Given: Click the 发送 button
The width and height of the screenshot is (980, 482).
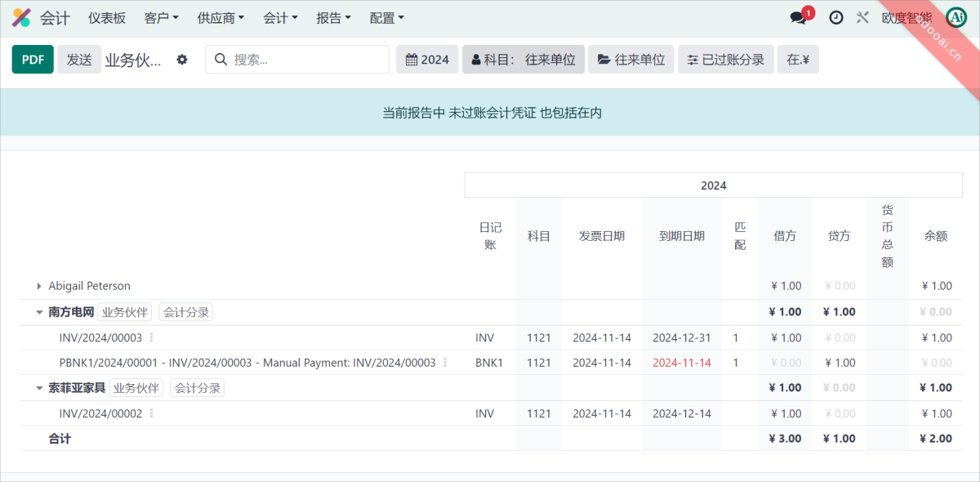Looking at the screenshot, I should pos(79,60).
